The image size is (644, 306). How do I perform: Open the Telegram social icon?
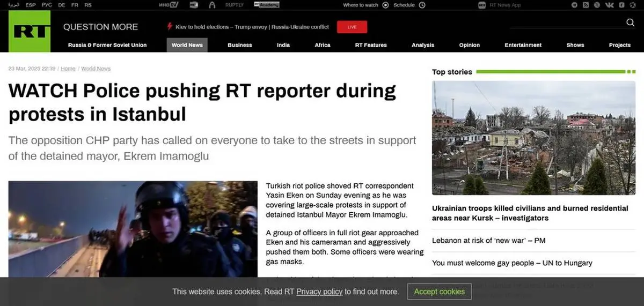pos(575,5)
